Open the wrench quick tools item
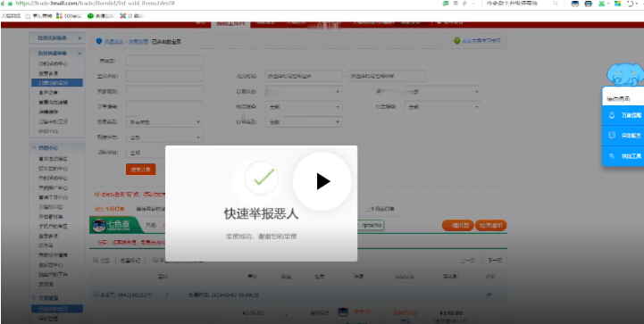The height and width of the screenshot is (324, 644). (623, 156)
